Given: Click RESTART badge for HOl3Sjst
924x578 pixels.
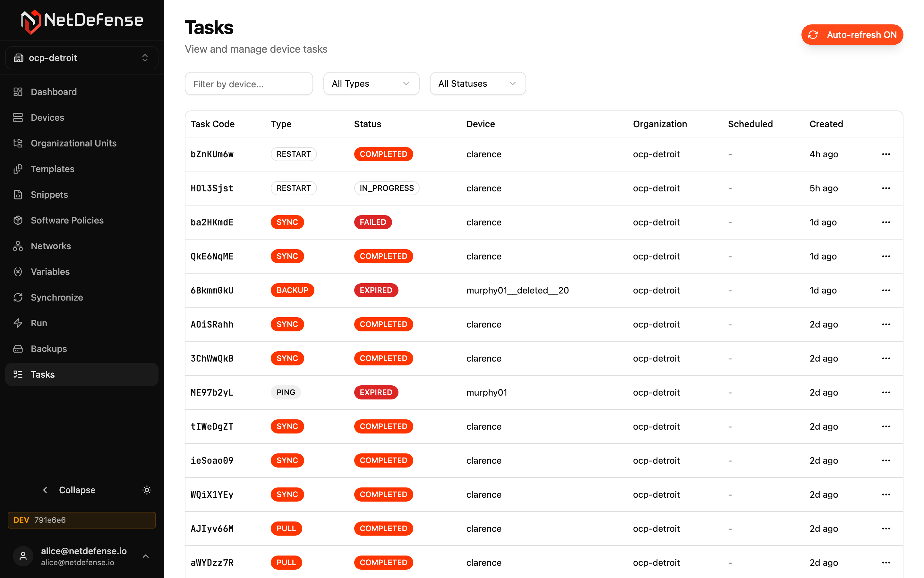Looking at the screenshot, I should coord(294,188).
